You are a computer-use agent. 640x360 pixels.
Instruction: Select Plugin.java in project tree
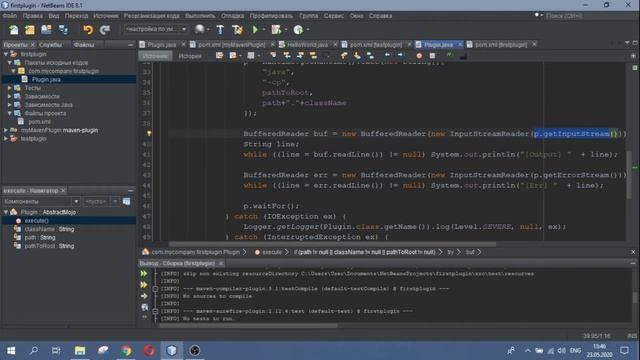point(46,80)
